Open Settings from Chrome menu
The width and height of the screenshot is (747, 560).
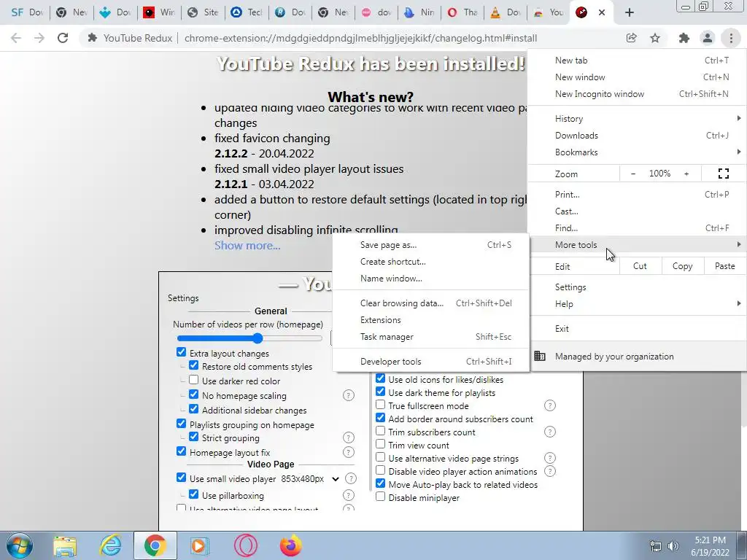coord(637,287)
